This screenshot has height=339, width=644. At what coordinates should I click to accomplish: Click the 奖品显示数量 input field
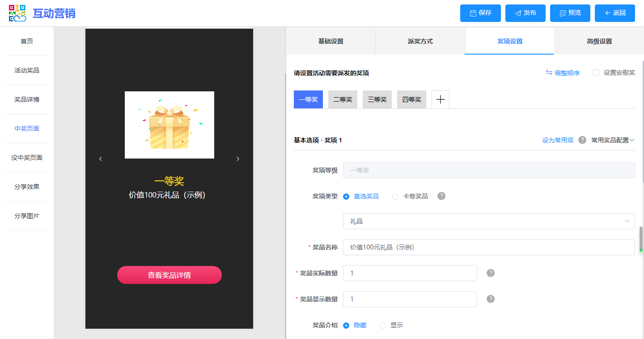click(x=410, y=299)
